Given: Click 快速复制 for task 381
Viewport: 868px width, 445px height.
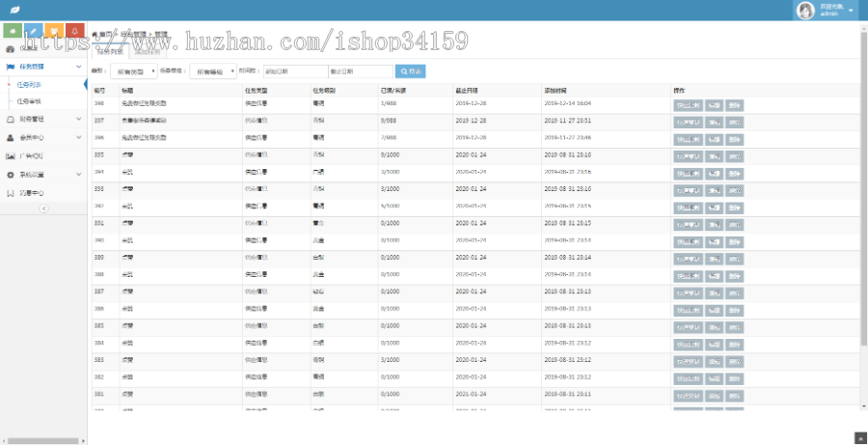Looking at the screenshot, I should (688, 396).
